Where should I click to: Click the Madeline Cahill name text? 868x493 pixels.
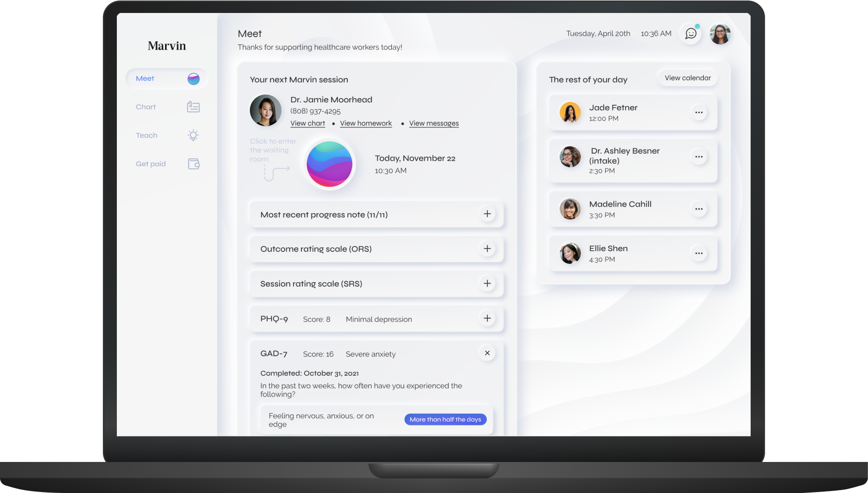point(620,204)
